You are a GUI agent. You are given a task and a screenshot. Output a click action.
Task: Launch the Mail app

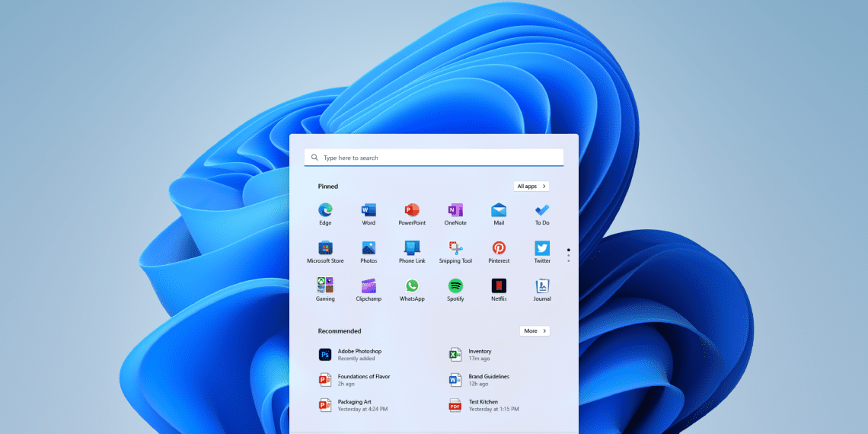[x=499, y=210]
